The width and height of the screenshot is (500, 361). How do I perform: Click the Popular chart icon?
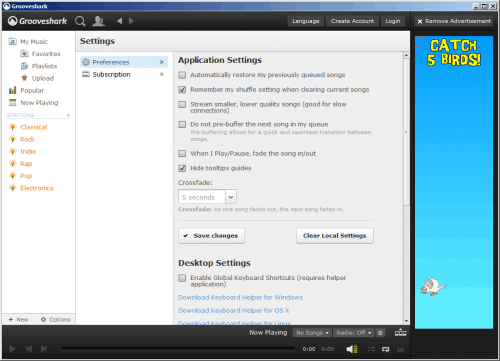point(13,90)
